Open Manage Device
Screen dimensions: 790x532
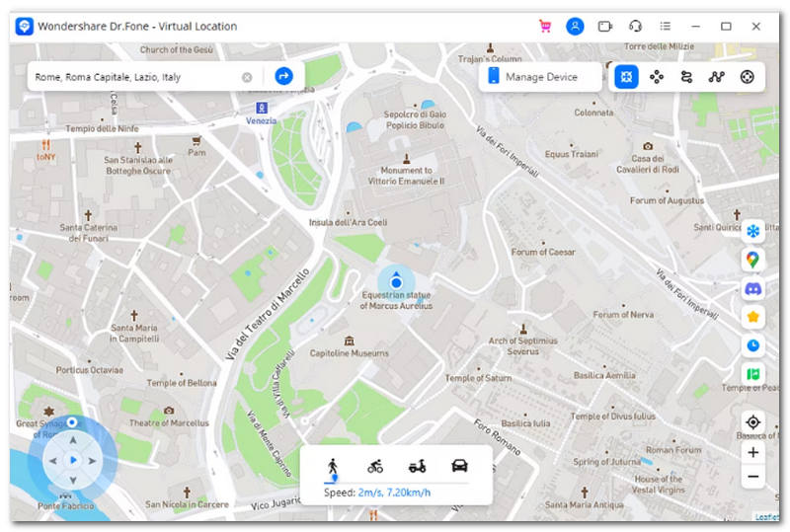[539, 77]
